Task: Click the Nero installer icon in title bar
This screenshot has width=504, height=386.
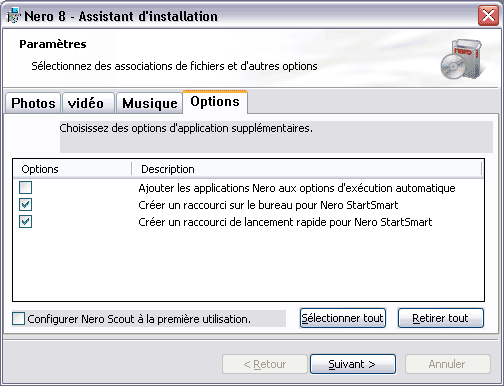Action: [13, 15]
